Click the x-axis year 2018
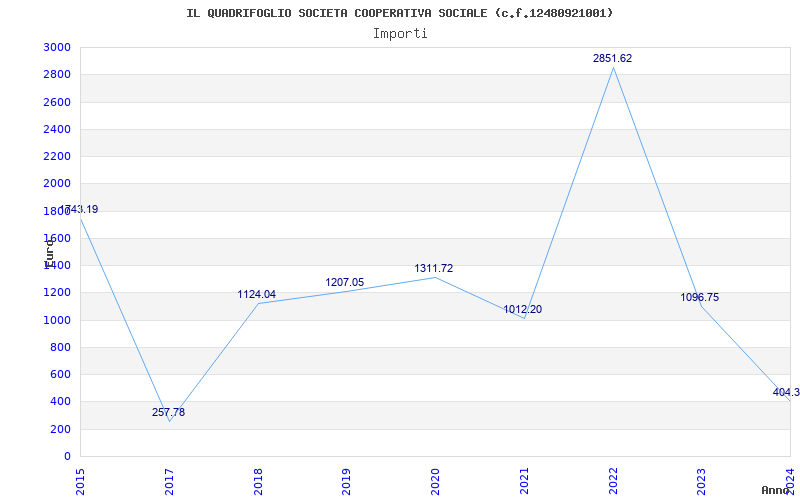Image resolution: width=800 pixels, height=500 pixels. tap(258, 482)
